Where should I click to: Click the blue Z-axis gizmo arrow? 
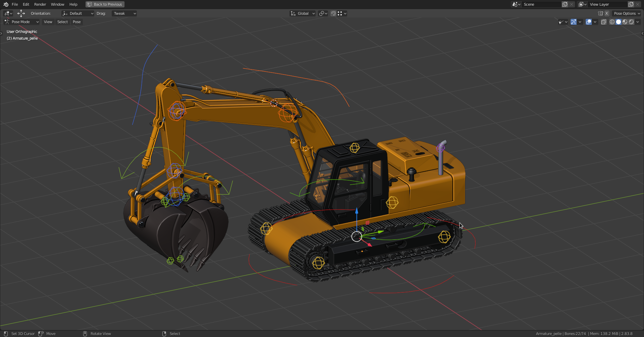(x=357, y=211)
